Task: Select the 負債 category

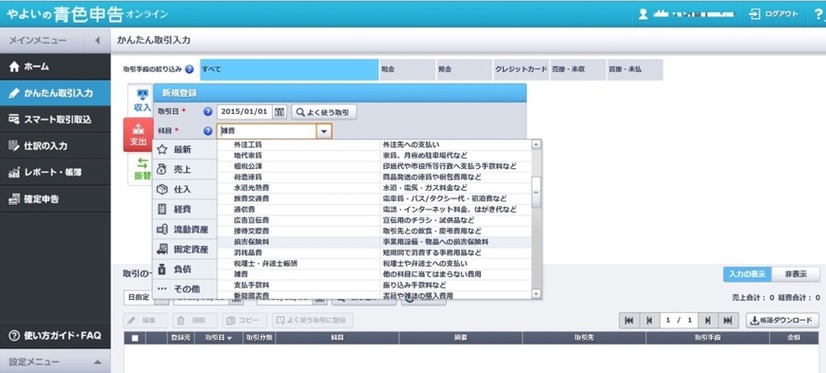Action: tap(184, 269)
